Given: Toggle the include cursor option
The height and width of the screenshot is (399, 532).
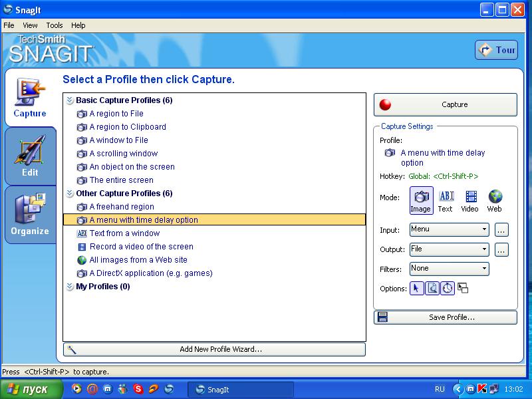Looking at the screenshot, I should (417, 289).
